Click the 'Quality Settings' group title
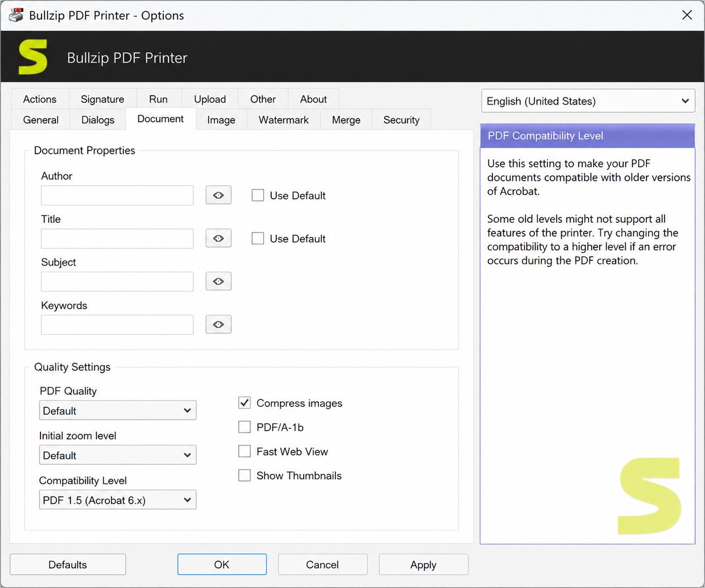705x588 pixels. pyautogui.click(x=72, y=367)
